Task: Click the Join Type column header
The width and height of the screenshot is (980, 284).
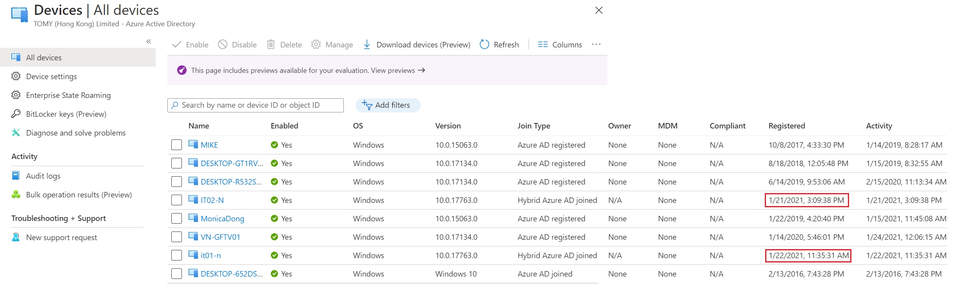Action: tap(534, 126)
